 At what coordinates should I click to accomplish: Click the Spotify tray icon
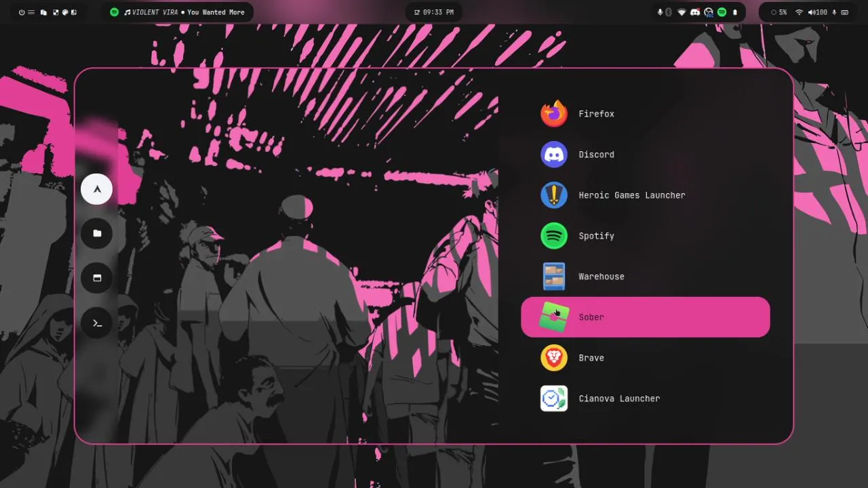point(722,12)
